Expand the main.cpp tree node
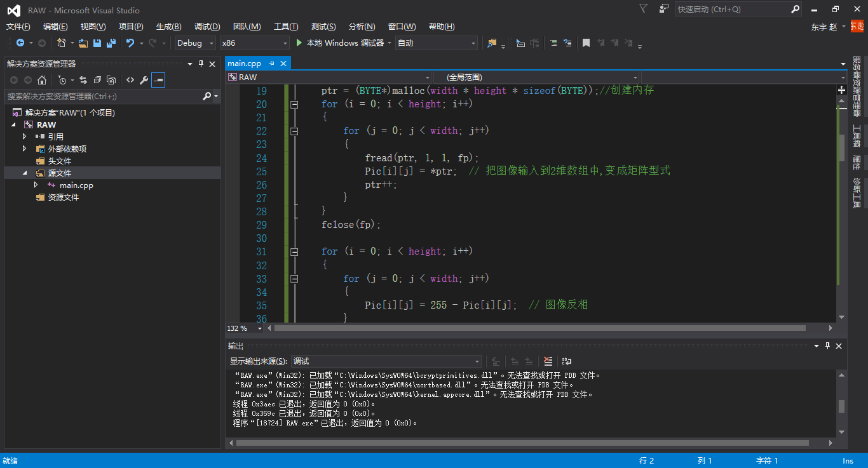Image resolution: width=868 pixels, height=468 pixels. pyautogui.click(x=36, y=185)
